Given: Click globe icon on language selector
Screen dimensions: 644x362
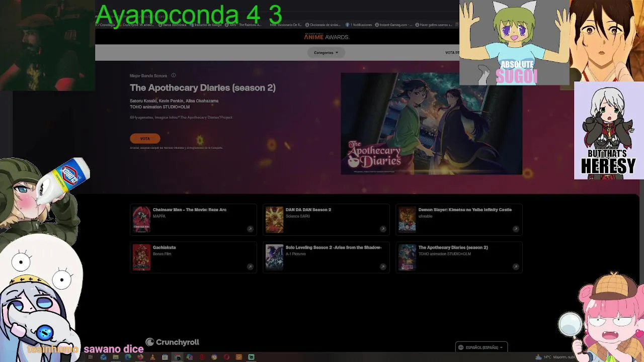Looking at the screenshot, I should [x=460, y=347].
